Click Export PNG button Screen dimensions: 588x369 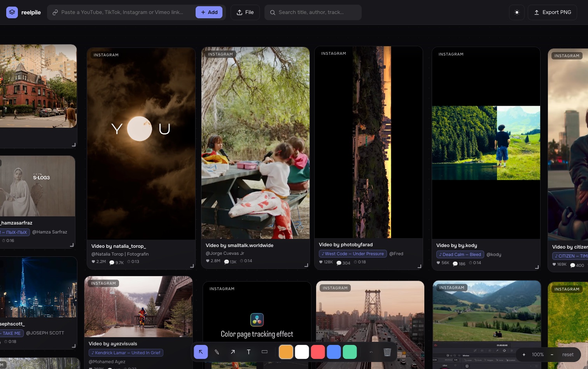click(552, 12)
